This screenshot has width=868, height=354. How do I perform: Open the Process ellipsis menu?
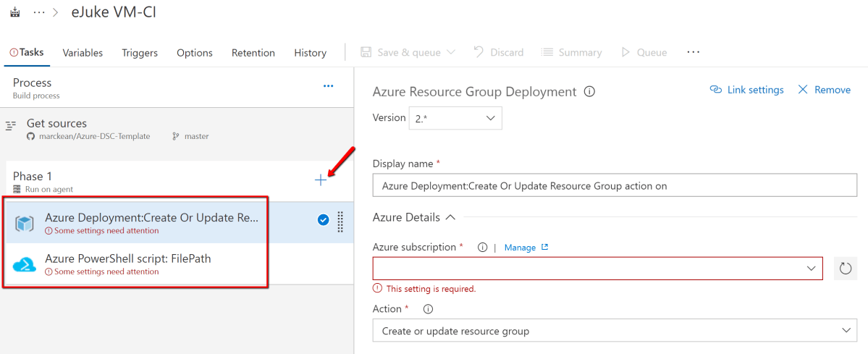pyautogui.click(x=328, y=86)
